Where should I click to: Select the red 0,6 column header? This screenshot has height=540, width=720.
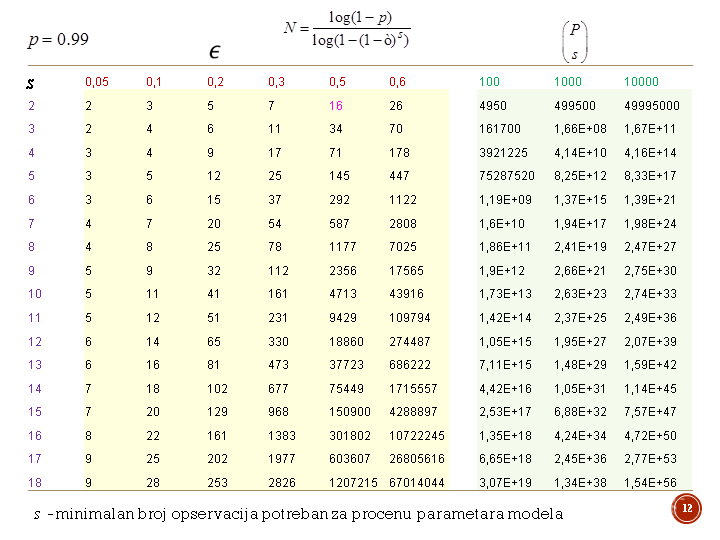[398, 82]
